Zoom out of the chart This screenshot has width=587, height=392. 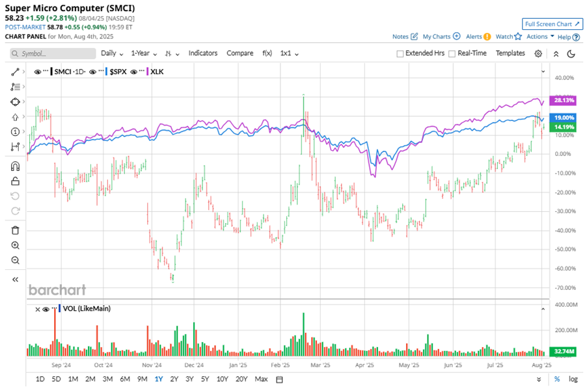click(x=15, y=260)
